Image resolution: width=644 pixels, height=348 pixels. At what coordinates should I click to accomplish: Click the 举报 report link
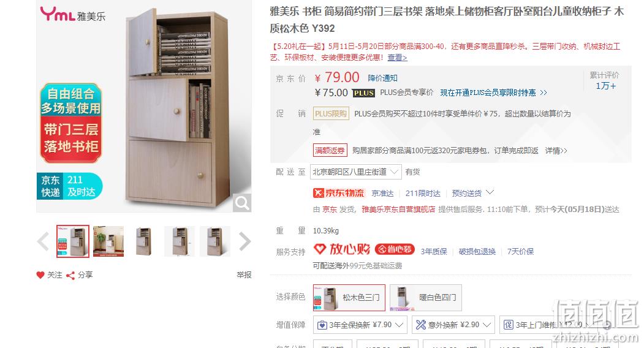click(x=244, y=275)
